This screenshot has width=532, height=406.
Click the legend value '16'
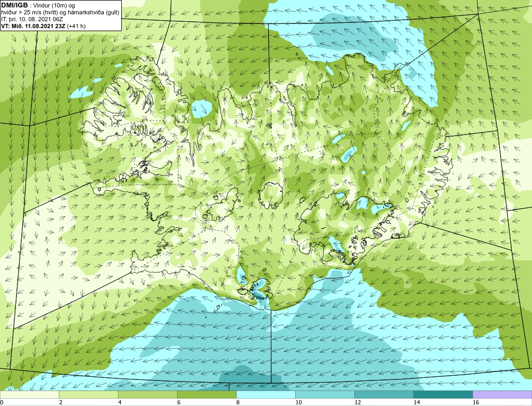(475, 402)
